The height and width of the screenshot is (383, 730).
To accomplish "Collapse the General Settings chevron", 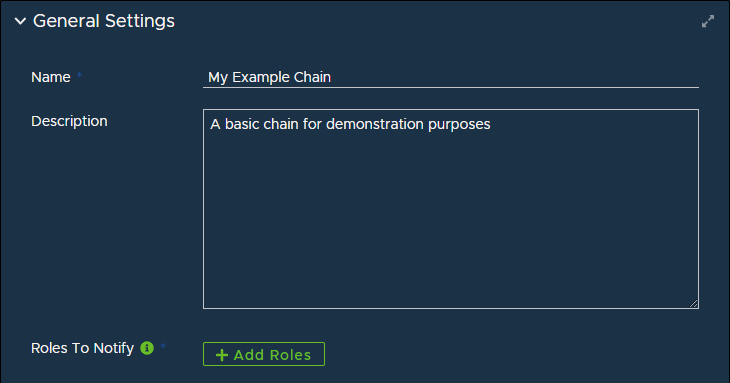I will pyautogui.click(x=20, y=21).
